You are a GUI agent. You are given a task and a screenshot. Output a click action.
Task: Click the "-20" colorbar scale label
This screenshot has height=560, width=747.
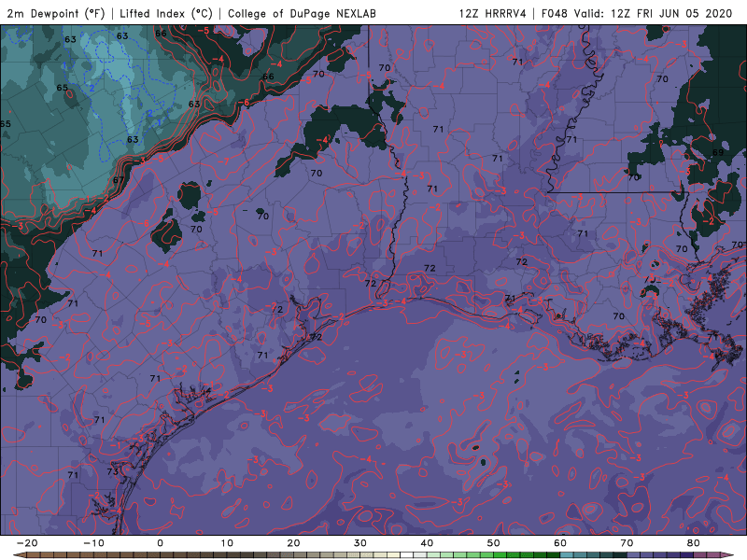pos(27,543)
